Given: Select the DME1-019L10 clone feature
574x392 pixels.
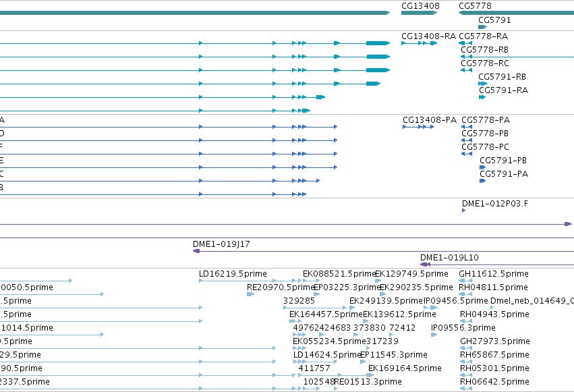Looking at the screenshot, I should click(496, 264).
